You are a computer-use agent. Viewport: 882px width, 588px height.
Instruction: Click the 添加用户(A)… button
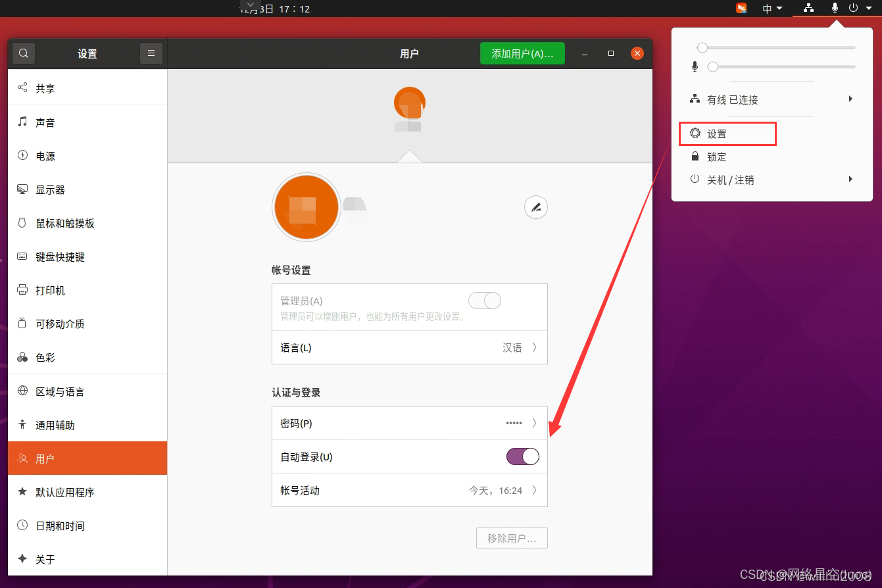(522, 53)
